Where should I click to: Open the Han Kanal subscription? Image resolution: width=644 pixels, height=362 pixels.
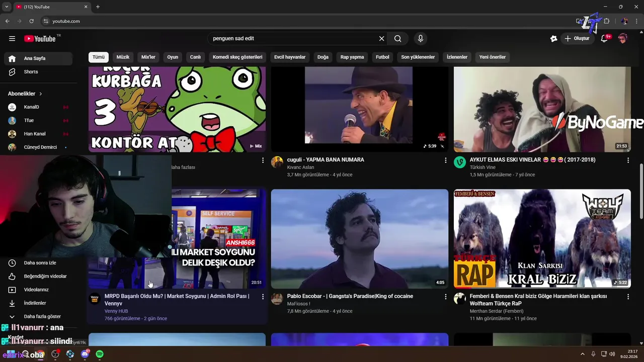tap(38, 134)
